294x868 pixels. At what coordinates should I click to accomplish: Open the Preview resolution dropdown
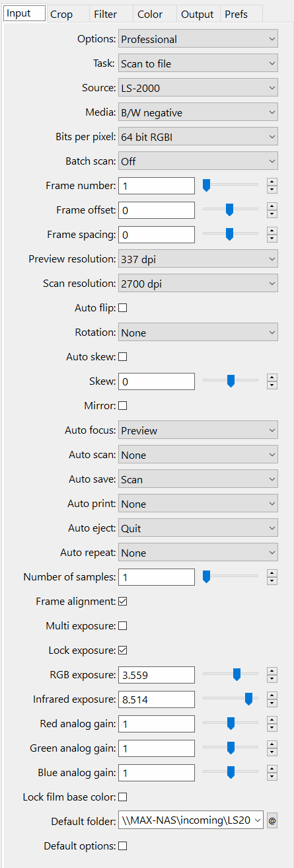pos(198,259)
